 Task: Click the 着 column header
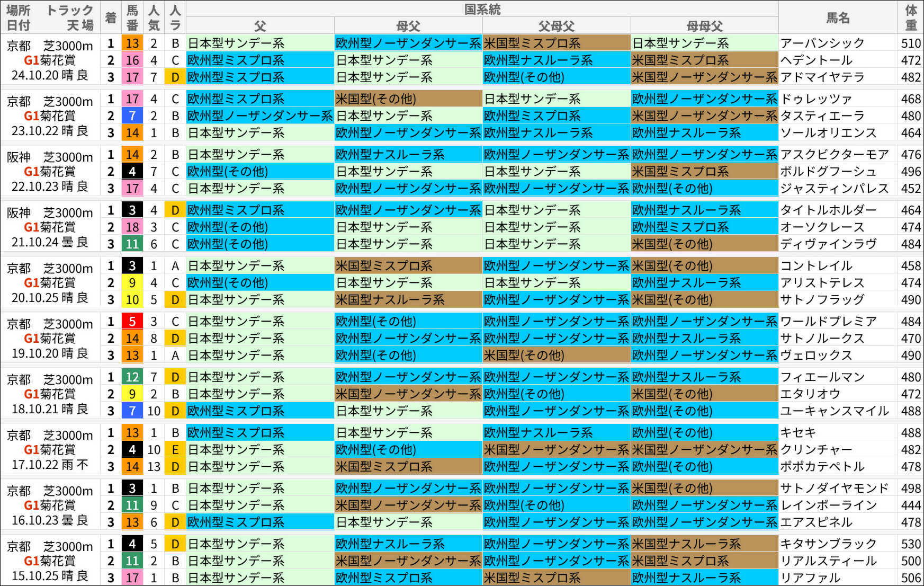[110, 17]
